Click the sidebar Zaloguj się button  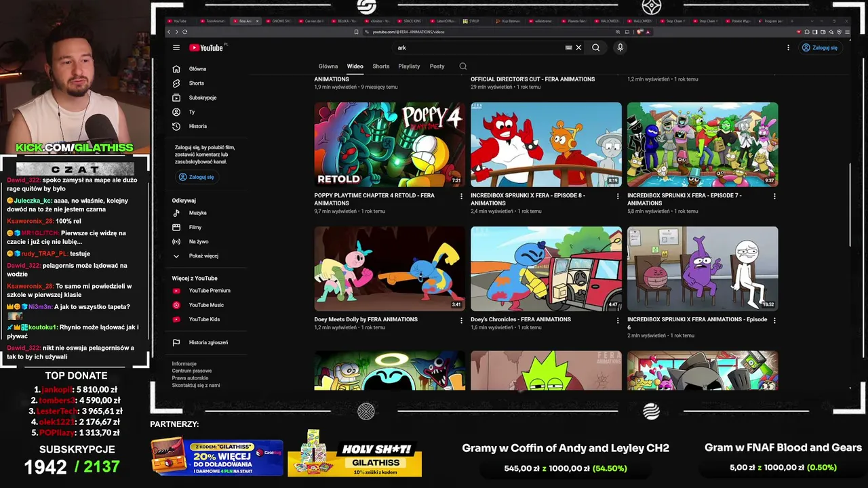click(196, 177)
